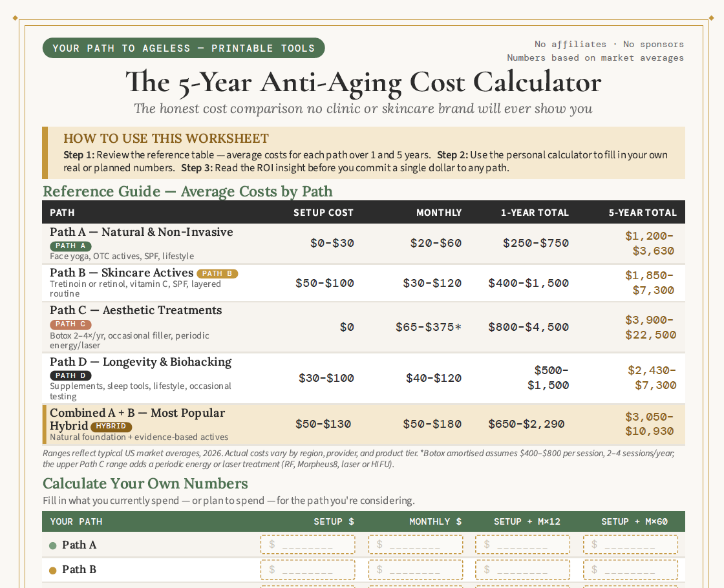
Task: Click 'No affiliates · No sponsors' note
Action: 609,45
